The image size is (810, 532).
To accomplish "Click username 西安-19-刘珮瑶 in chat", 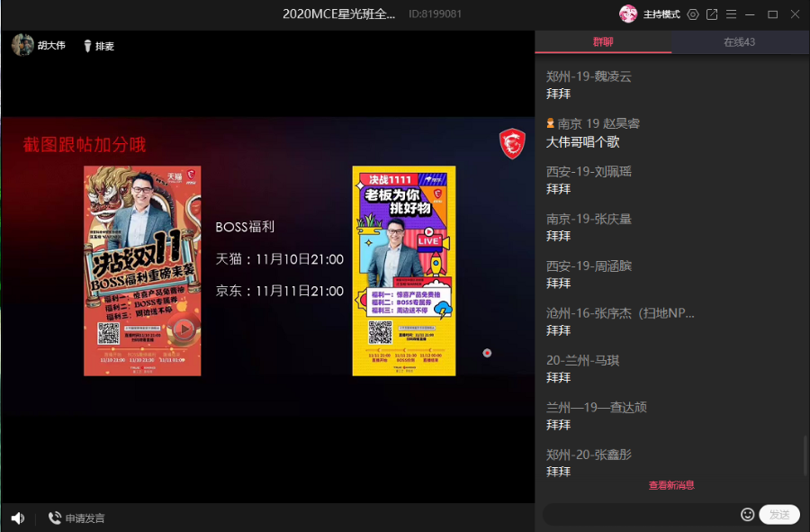I will tap(589, 171).
